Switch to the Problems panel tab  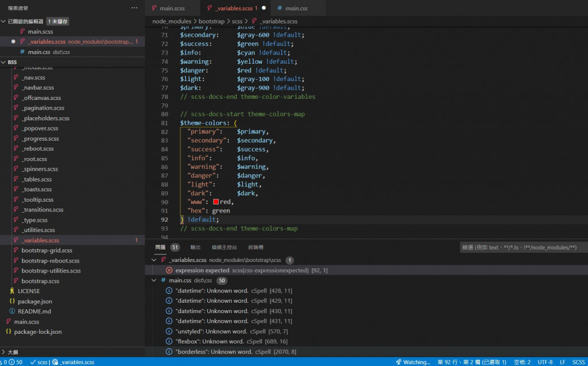point(160,247)
